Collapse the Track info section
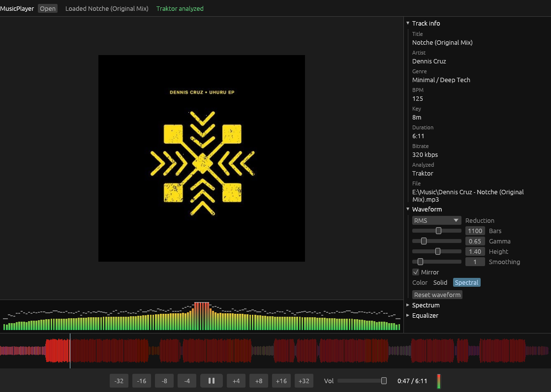 tap(408, 23)
